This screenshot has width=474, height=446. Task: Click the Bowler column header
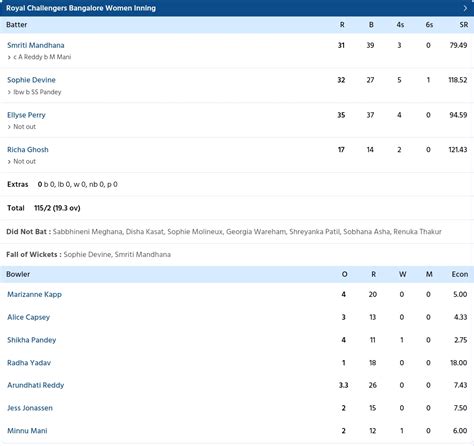tap(18, 274)
